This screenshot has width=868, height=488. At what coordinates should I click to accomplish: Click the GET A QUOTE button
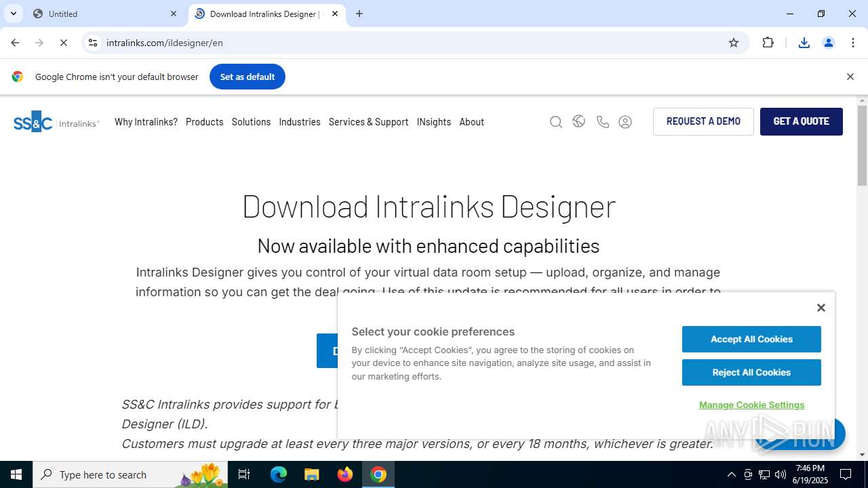pos(801,121)
